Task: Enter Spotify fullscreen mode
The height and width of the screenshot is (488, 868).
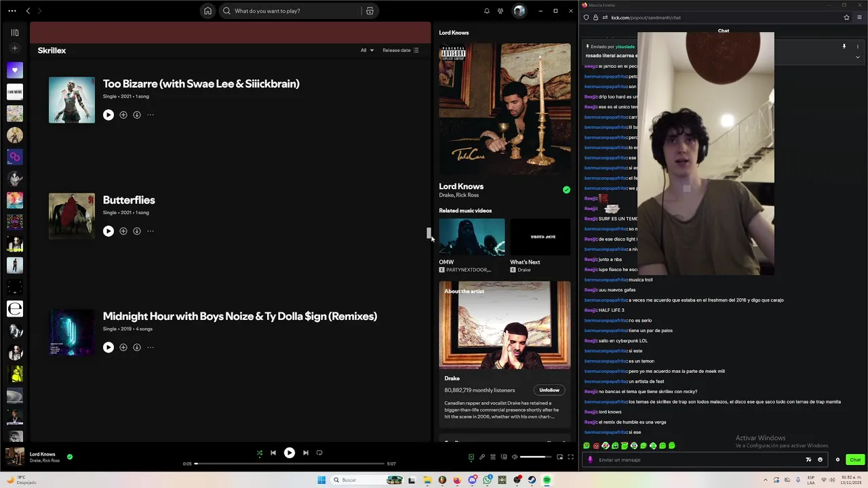Action: click(571, 457)
